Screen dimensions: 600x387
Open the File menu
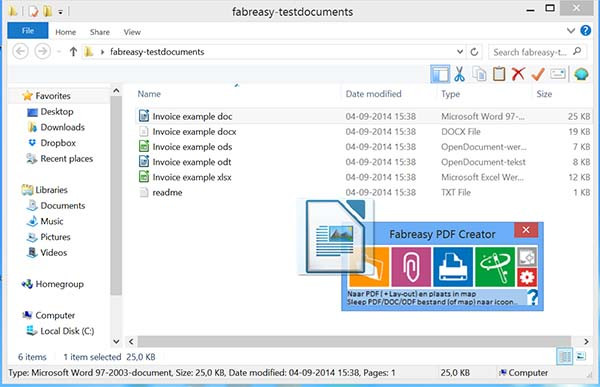(28, 31)
